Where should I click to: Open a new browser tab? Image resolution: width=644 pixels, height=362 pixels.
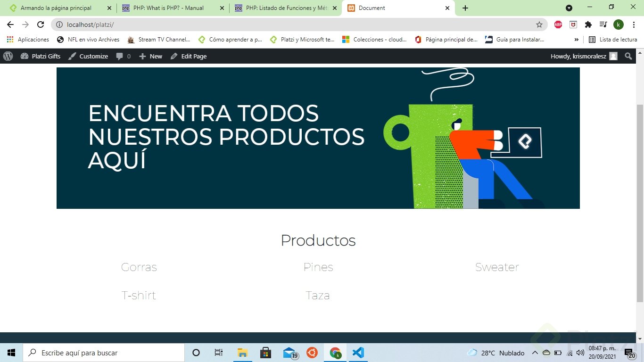[465, 8]
